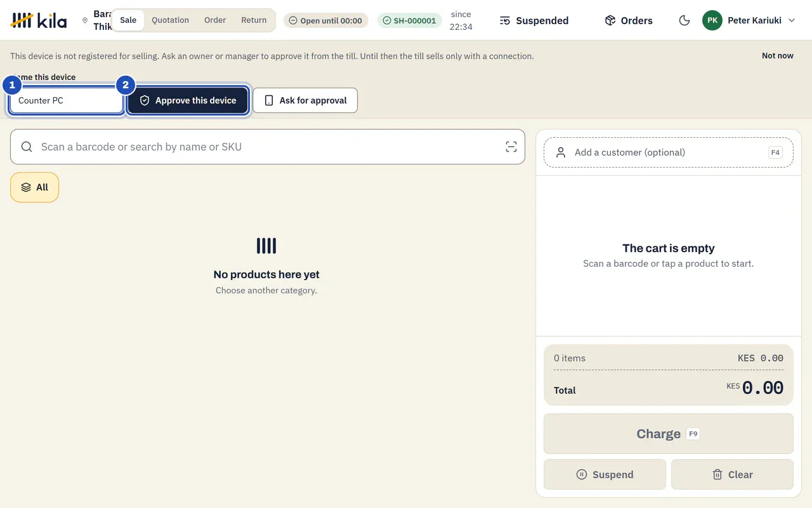Image resolution: width=812 pixels, height=508 pixels.
Task: Select the Order mode tab
Action: tap(215, 20)
